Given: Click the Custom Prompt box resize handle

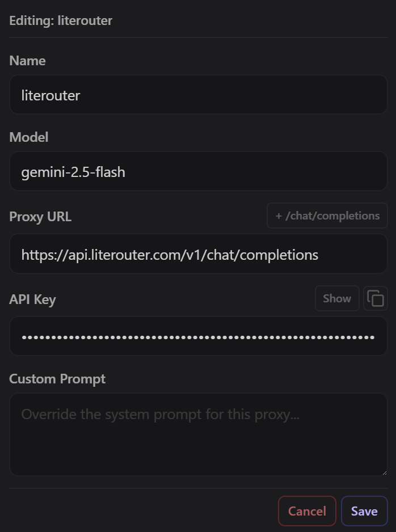Looking at the screenshot, I should (384, 472).
